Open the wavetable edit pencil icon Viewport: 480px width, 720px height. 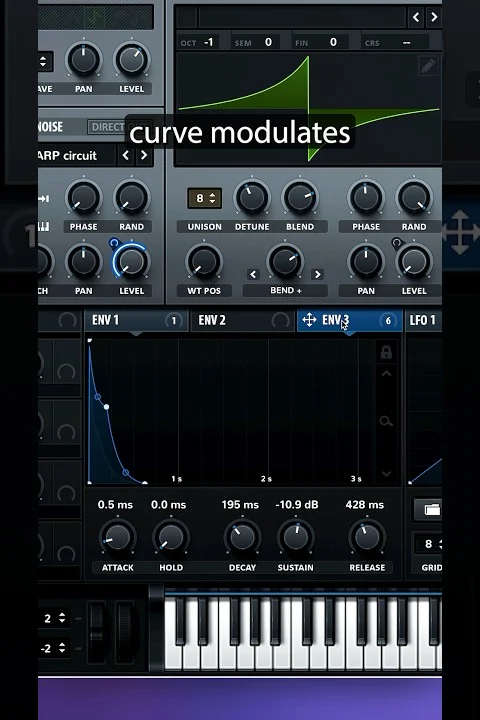(428, 67)
